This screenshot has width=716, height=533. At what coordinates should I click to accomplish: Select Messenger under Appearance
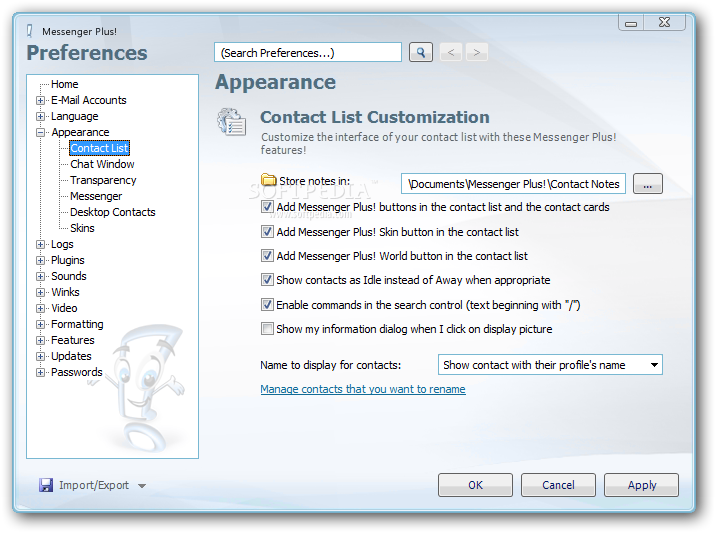tap(96, 196)
